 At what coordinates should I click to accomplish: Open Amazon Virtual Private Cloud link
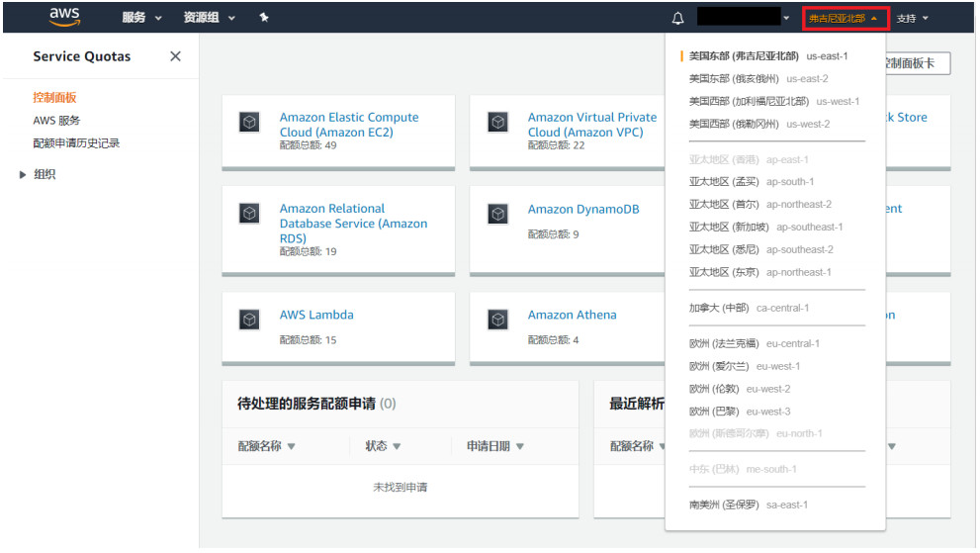point(592,125)
